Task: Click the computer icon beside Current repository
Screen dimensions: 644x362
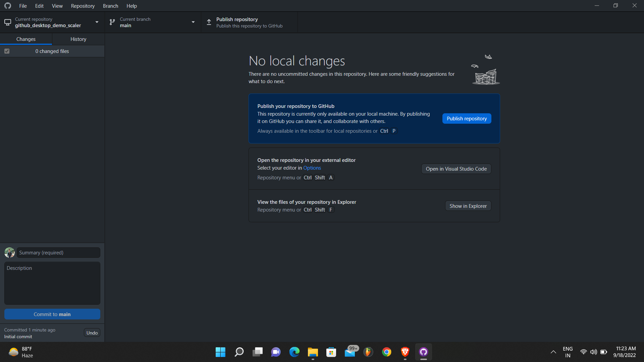Action: 8,22
